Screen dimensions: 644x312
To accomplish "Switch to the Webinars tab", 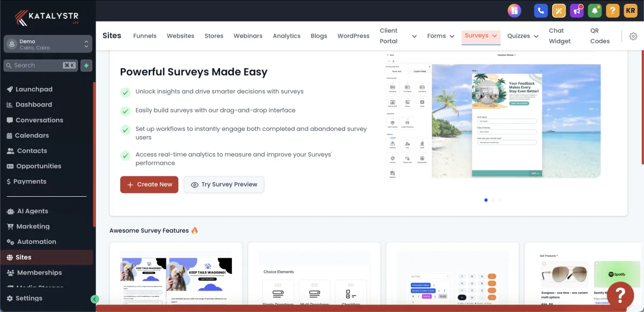I will [x=248, y=36].
